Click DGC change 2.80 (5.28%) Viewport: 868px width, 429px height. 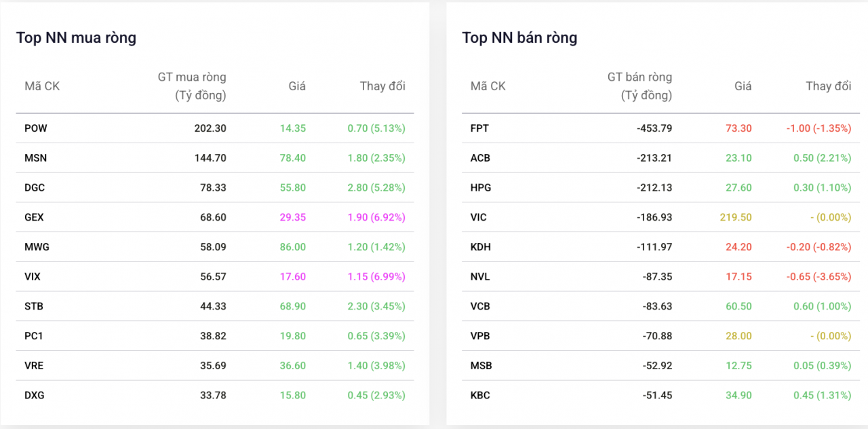[x=376, y=188]
